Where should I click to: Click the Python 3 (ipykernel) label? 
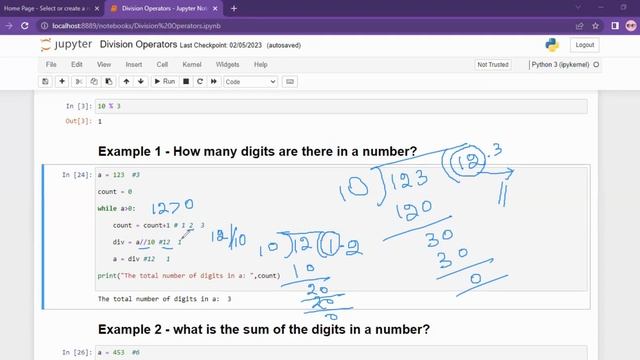click(560, 64)
